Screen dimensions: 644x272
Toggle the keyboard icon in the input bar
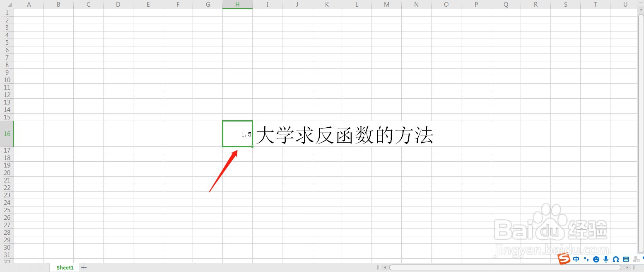click(x=625, y=259)
